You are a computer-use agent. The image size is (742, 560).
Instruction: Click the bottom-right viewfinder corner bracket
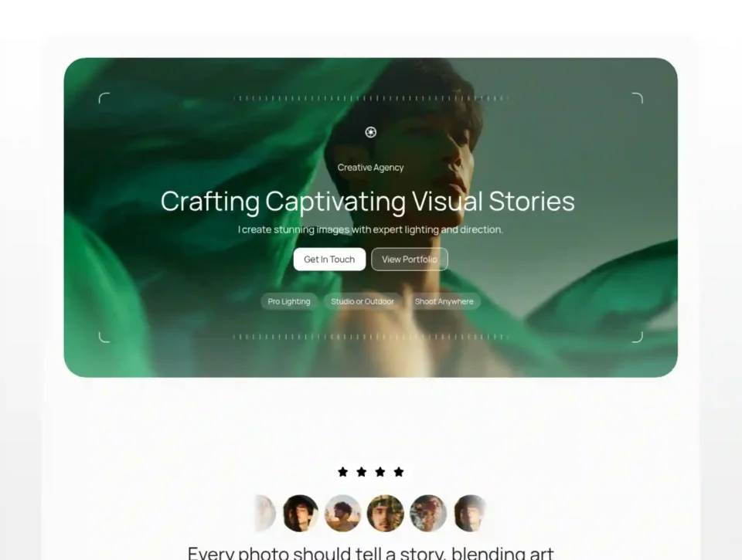[638, 337]
